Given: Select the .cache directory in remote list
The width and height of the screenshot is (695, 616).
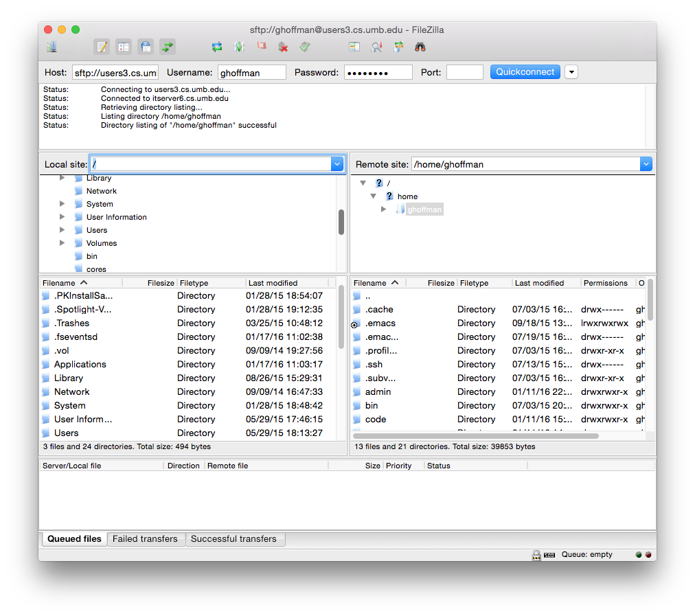Looking at the screenshot, I should pos(499,309).
